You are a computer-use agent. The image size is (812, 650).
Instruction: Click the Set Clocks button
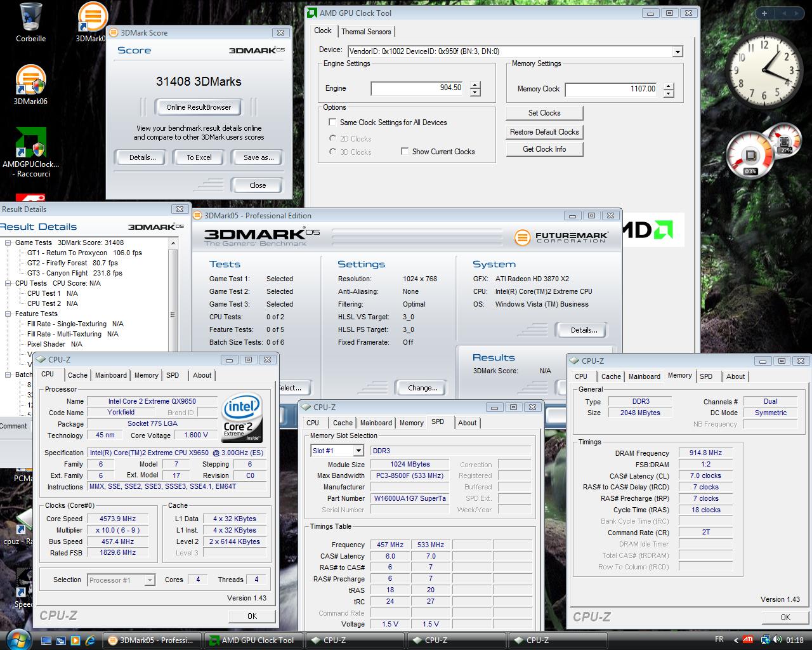click(x=544, y=113)
